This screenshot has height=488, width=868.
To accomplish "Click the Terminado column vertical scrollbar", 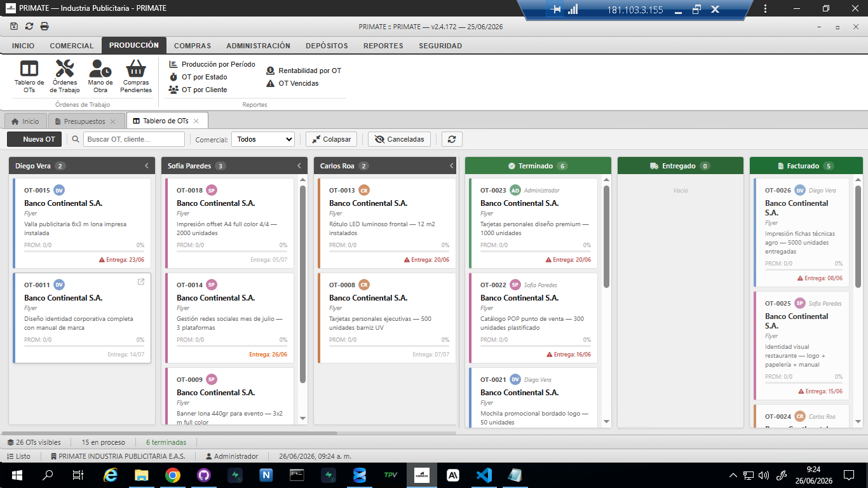I will coord(606,236).
